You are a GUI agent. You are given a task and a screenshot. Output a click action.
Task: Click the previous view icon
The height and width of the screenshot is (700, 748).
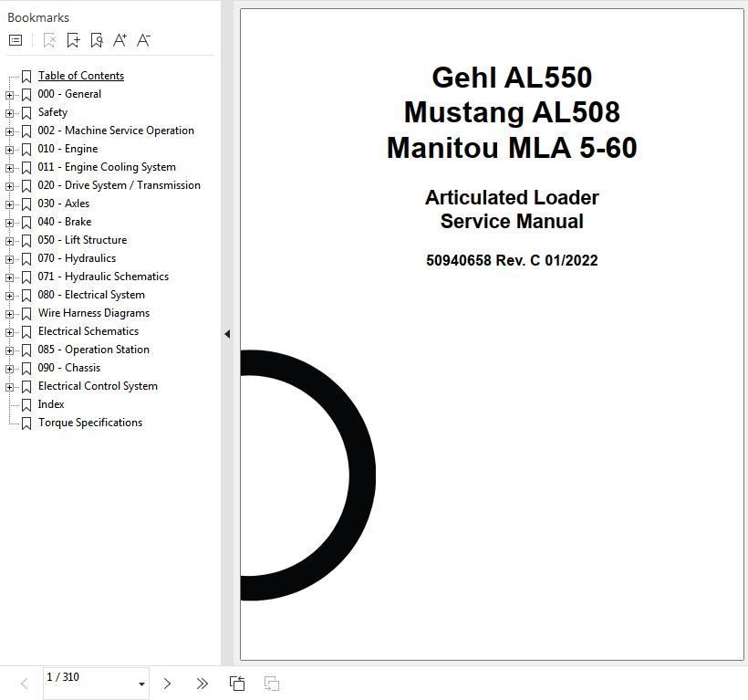tap(237, 684)
